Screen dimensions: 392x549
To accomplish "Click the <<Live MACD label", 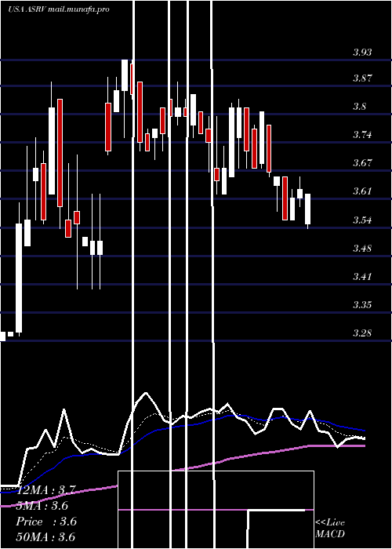I will (330, 529).
